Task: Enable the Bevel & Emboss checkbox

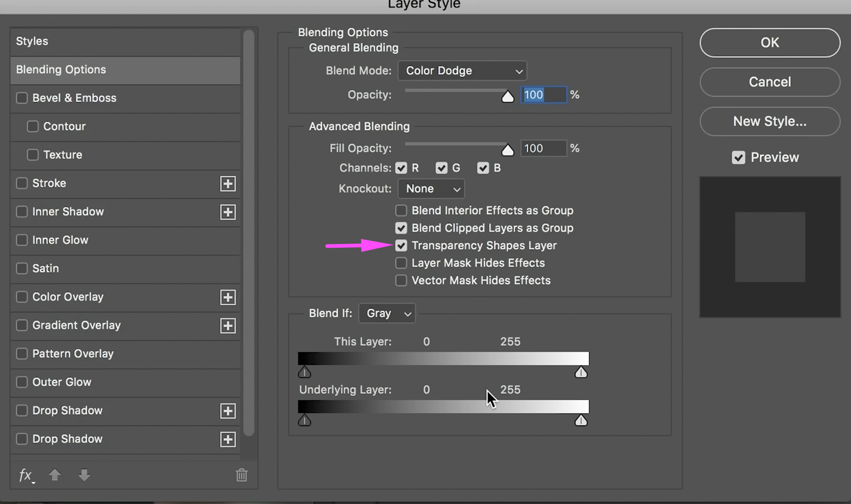Action: (x=22, y=98)
